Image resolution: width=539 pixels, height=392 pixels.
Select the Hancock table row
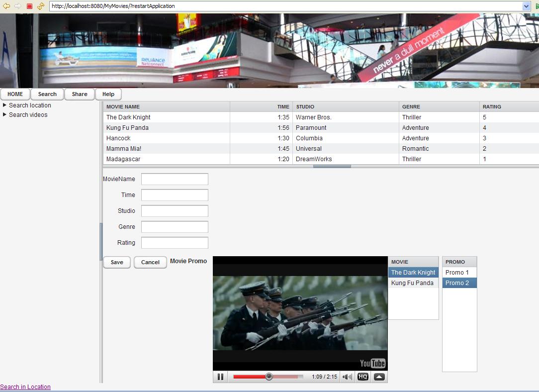[x=321, y=138]
